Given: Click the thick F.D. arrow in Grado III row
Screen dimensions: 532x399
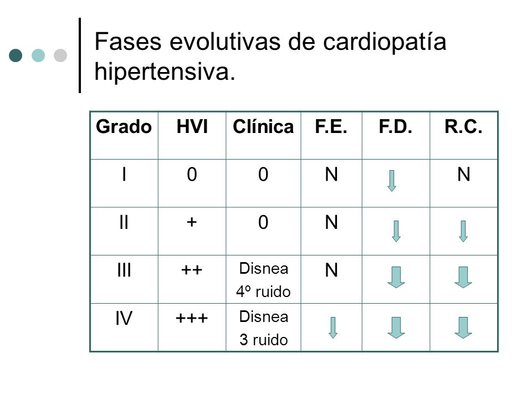Looking at the screenshot, I should pos(396,277).
